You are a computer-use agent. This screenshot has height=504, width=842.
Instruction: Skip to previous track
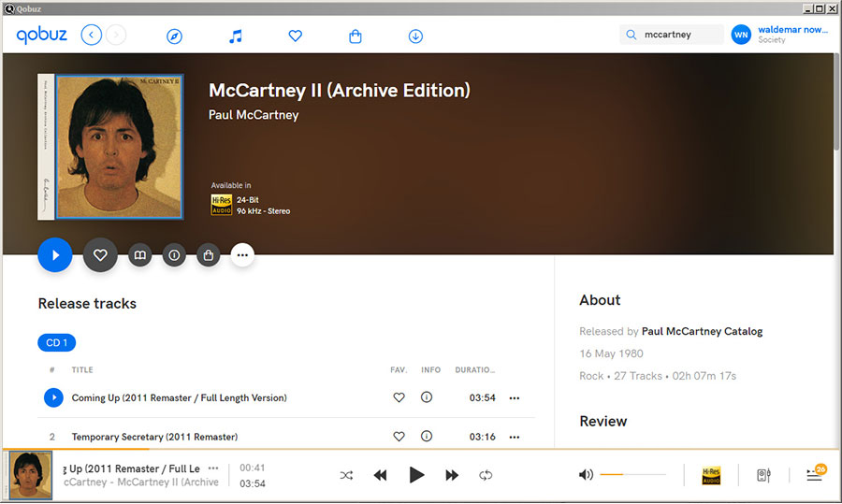(x=380, y=475)
